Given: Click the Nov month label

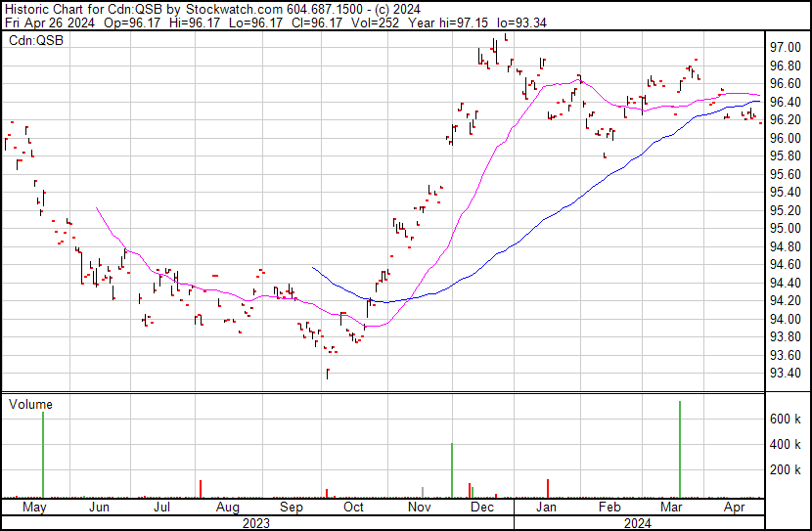Looking at the screenshot, I should pyautogui.click(x=419, y=508).
